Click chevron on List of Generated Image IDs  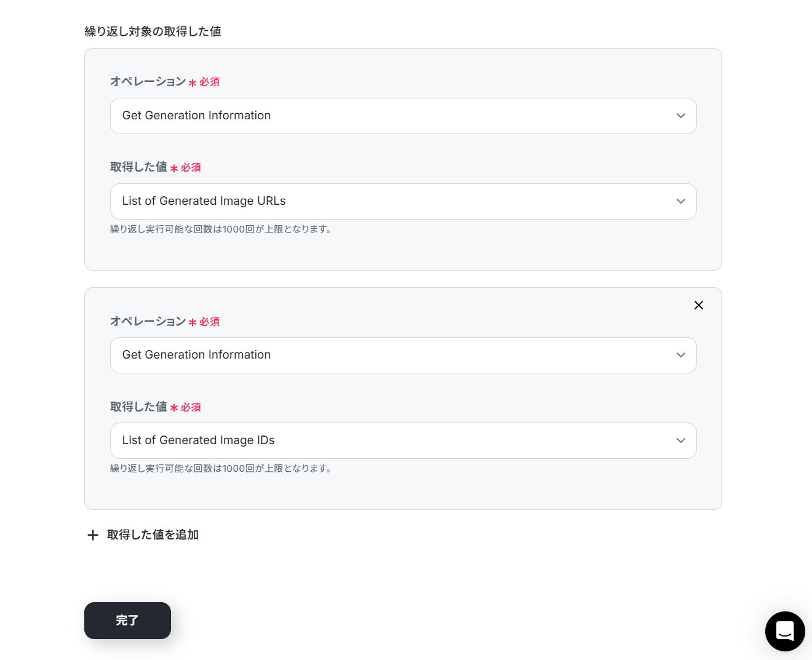[680, 440]
